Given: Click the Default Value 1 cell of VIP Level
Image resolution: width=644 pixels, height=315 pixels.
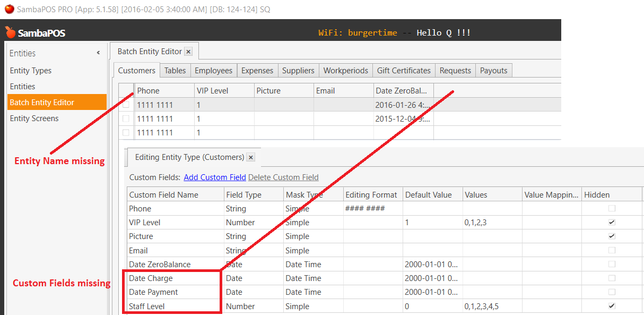Looking at the screenshot, I should coord(433,223).
